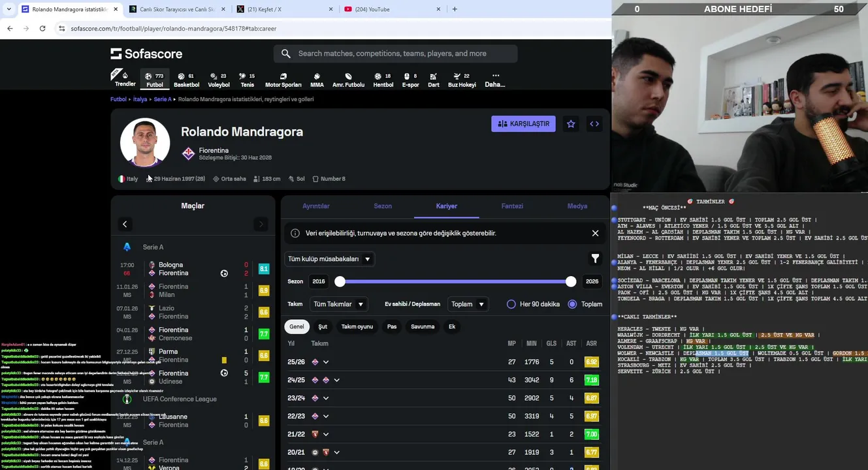Reload the page in browser

point(42,29)
